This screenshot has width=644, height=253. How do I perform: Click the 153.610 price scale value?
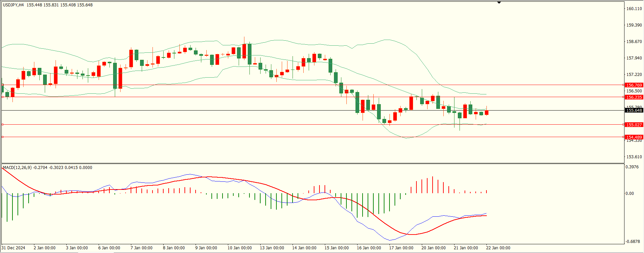click(x=634, y=157)
